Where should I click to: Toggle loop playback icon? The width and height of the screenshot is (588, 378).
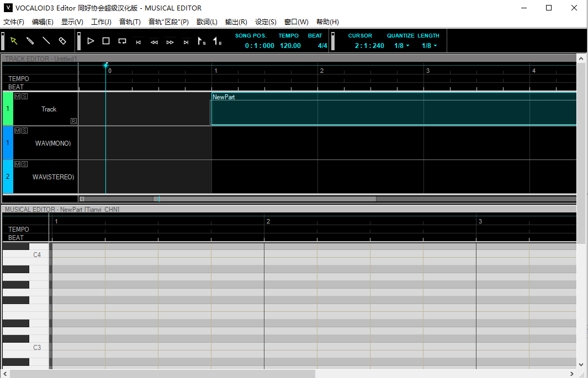click(x=122, y=41)
